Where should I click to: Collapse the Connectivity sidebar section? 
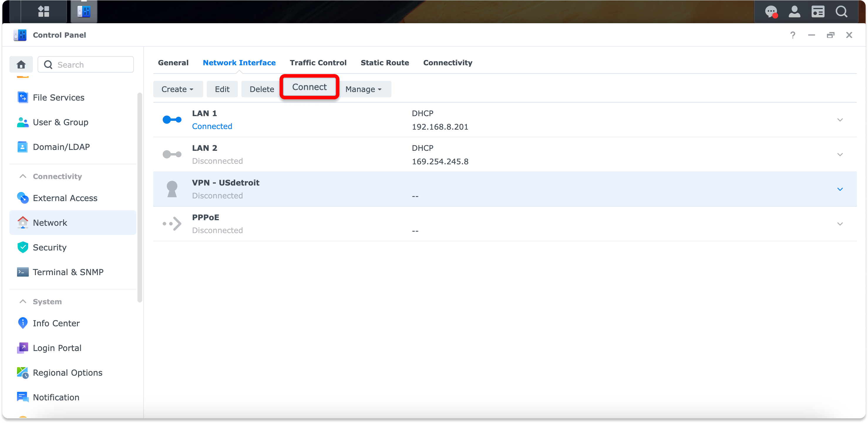click(x=23, y=176)
